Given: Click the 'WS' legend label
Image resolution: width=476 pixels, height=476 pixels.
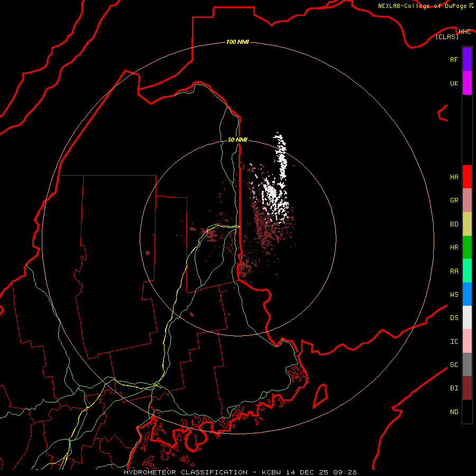Looking at the screenshot, I should coord(454,295).
